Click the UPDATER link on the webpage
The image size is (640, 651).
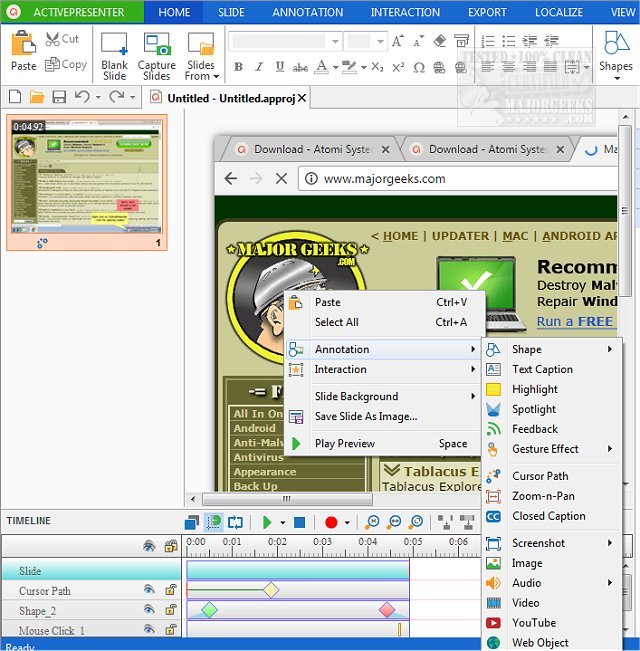point(460,236)
